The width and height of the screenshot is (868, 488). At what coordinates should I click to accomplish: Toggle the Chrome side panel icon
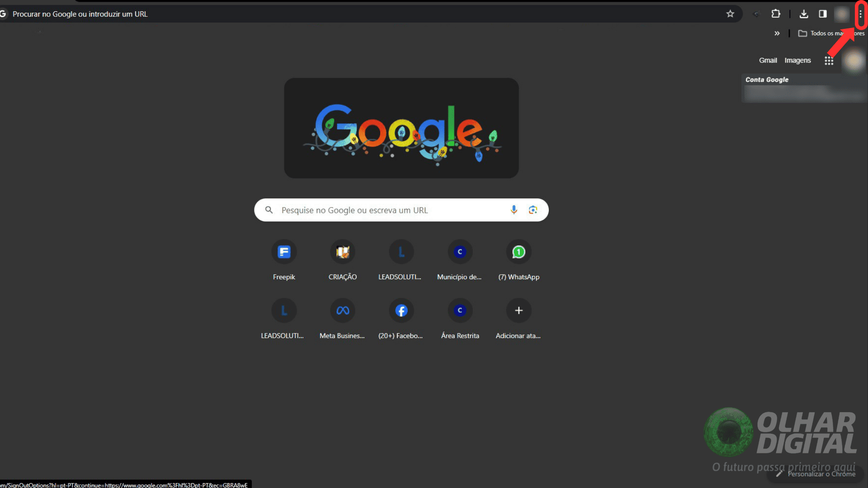coord(823,14)
